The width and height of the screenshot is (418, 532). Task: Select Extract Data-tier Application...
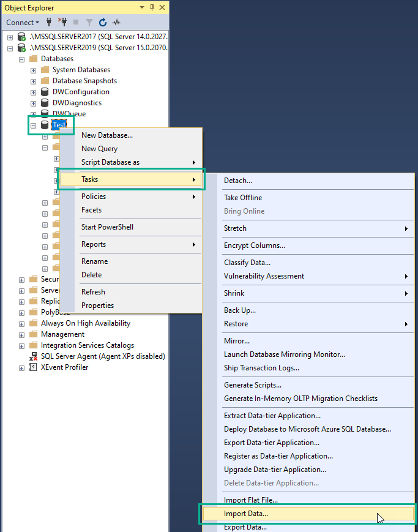click(308, 416)
